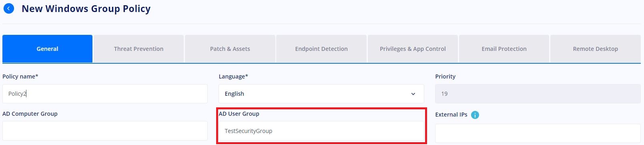This screenshot has width=644, height=145.
Task: Open the Patch & Assets tab
Action: pyautogui.click(x=230, y=49)
